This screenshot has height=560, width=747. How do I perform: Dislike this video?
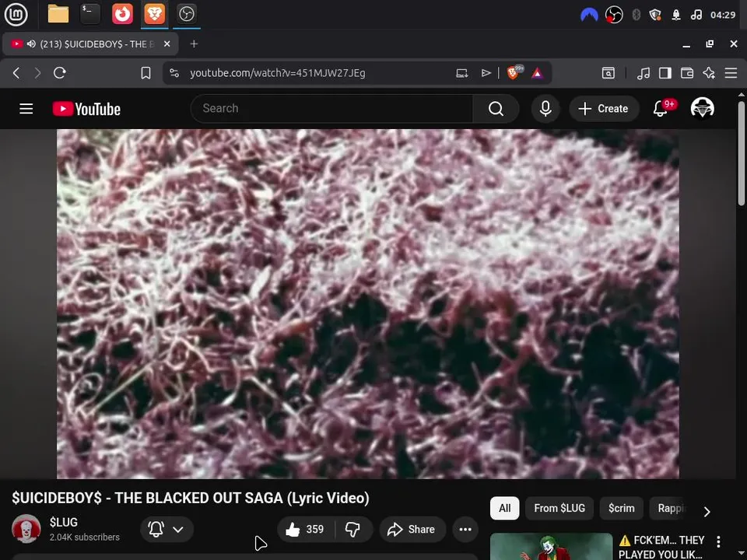click(353, 529)
